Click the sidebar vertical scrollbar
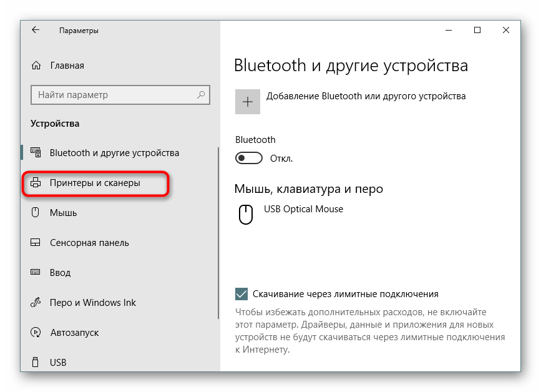This screenshot has width=541, height=392. pyautogui.click(x=218, y=250)
